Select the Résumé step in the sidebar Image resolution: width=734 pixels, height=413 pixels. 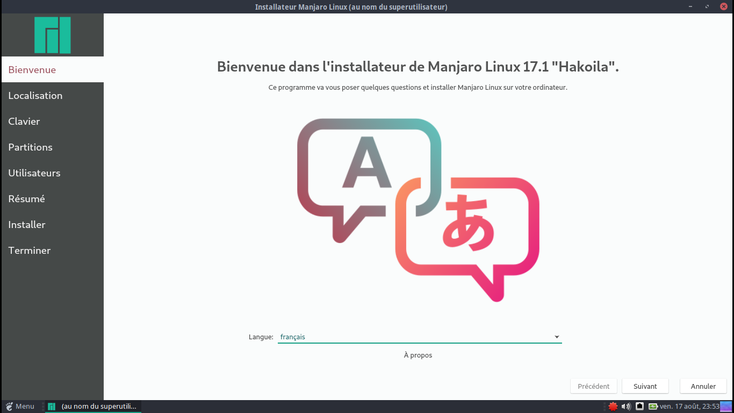52,199
